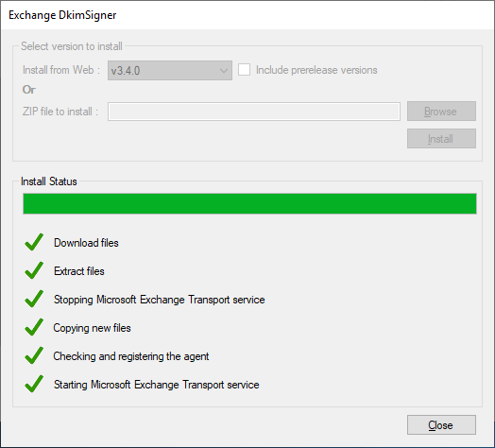Image resolution: width=495 pixels, height=448 pixels.
Task: Click the Install Status group label
Action: pyautogui.click(x=49, y=181)
